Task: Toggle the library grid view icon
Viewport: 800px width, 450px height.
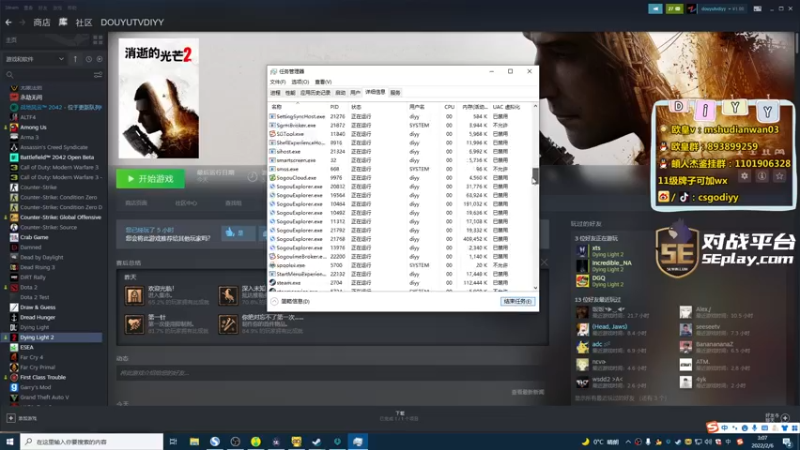Action: tap(98, 40)
